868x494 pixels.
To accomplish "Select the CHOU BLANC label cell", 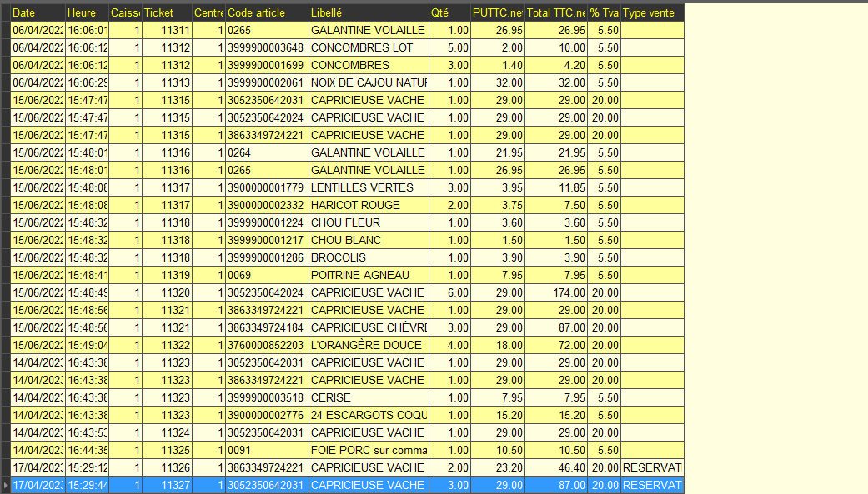I will click(x=369, y=241).
